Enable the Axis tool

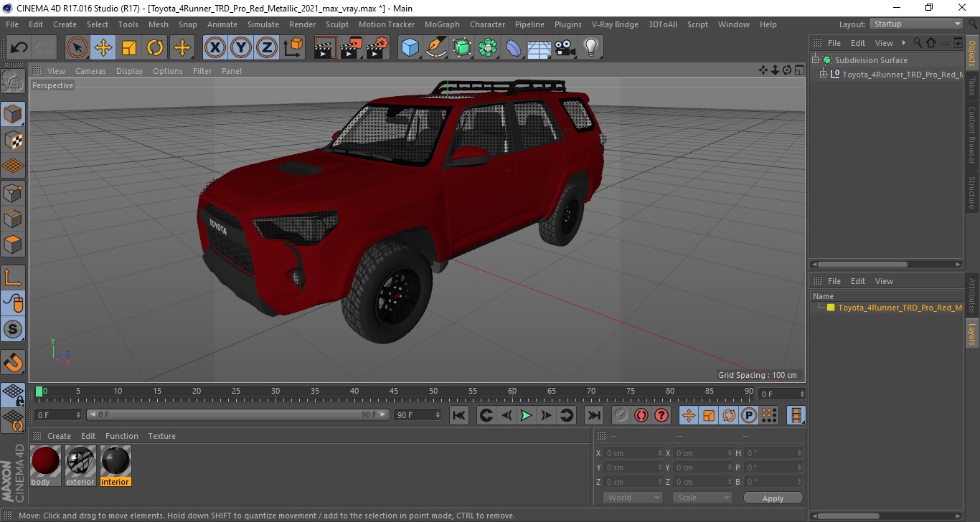[13, 277]
